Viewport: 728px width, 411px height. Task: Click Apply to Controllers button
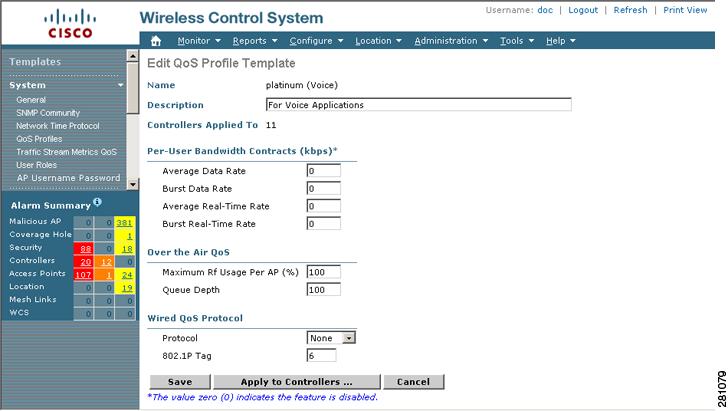point(297,382)
